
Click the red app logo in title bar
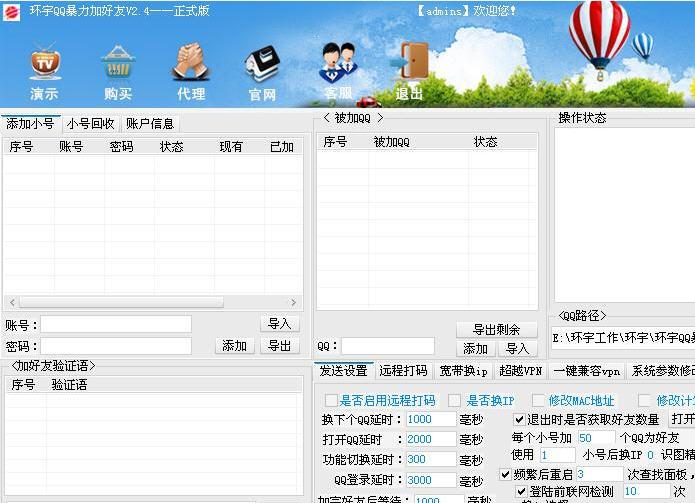12,10
